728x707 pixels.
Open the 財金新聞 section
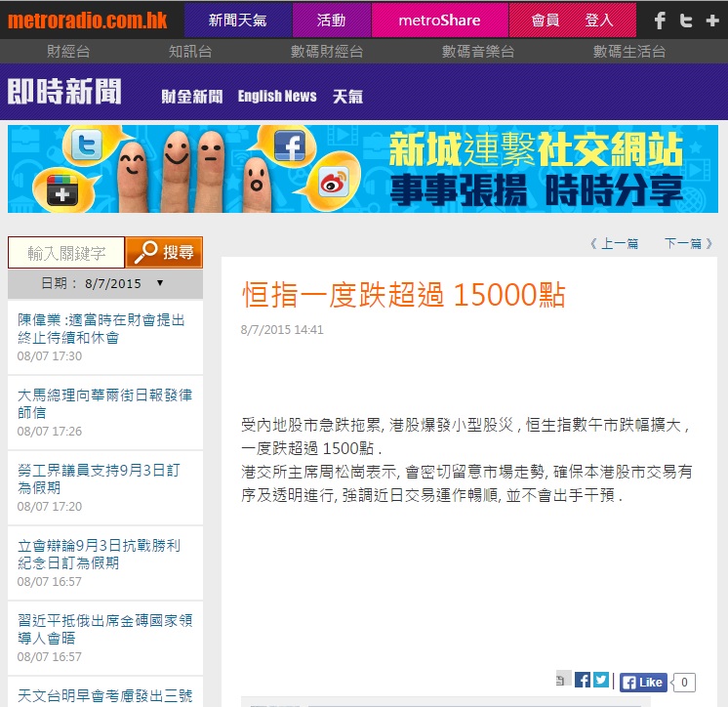pyautogui.click(x=191, y=97)
